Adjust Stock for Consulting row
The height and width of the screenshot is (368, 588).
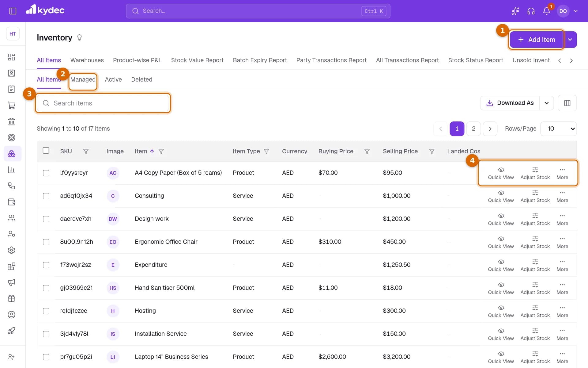click(535, 196)
